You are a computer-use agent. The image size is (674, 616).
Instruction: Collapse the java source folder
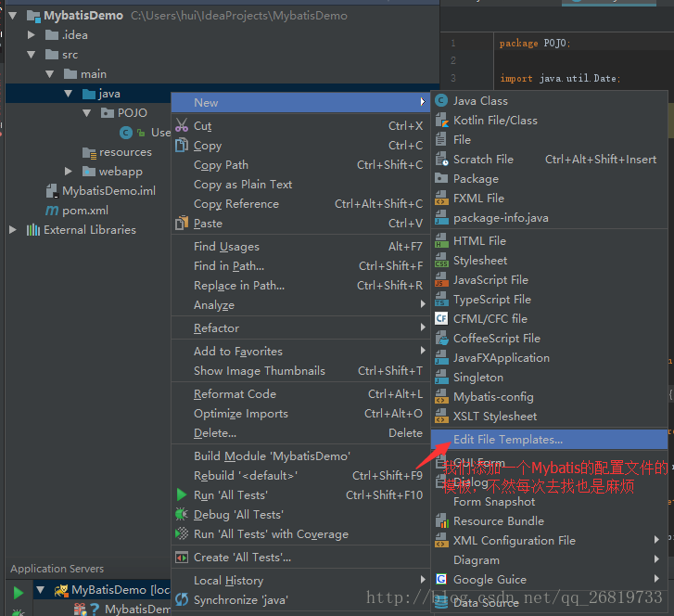coord(68,94)
